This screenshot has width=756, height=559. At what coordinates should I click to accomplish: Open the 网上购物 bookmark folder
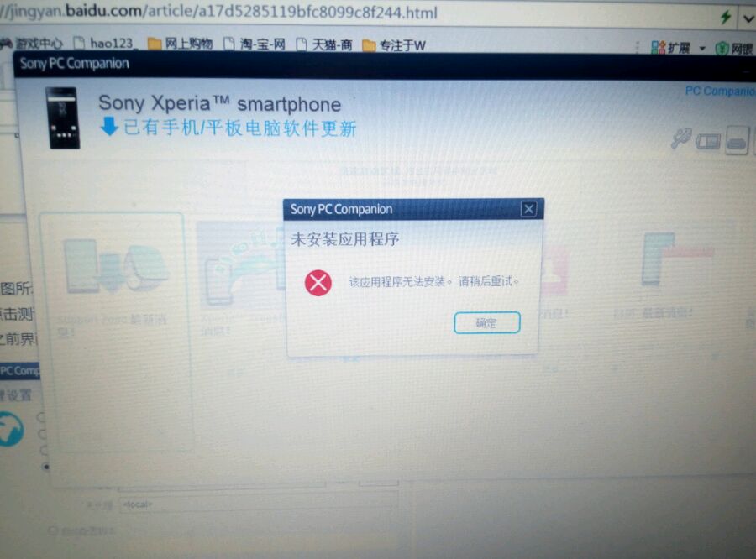(181, 44)
